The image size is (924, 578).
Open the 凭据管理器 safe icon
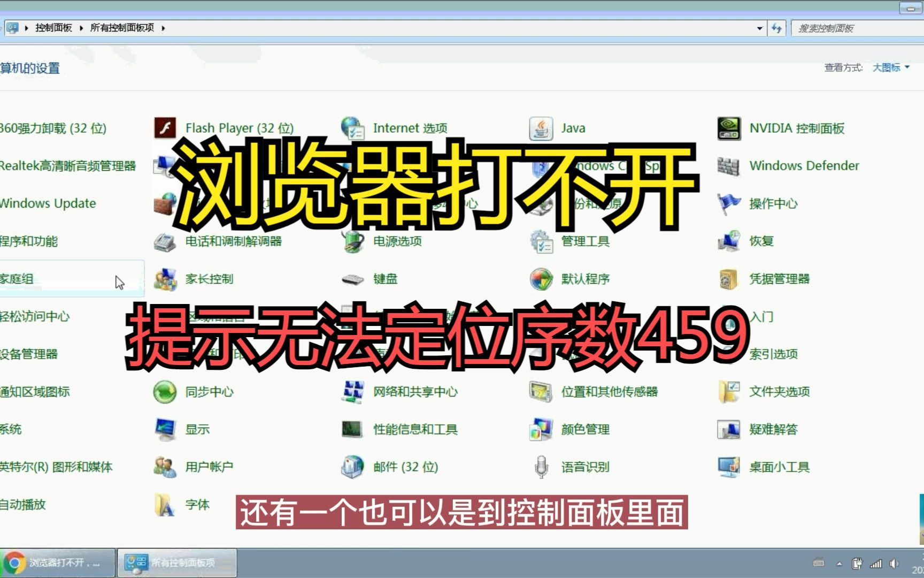click(x=729, y=279)
